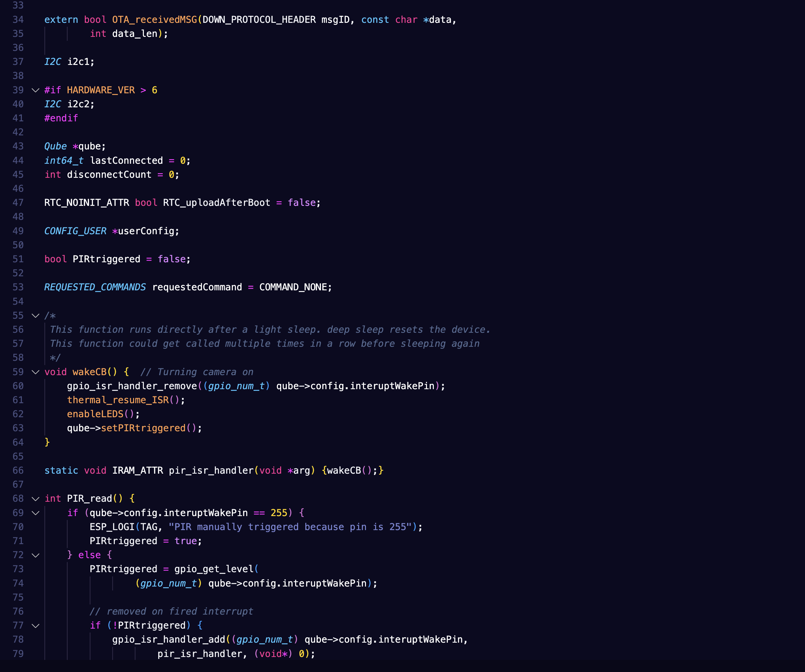Click the enableLEDS function call
The width and height of the screenshot is (805, 672).
[95, 414]
